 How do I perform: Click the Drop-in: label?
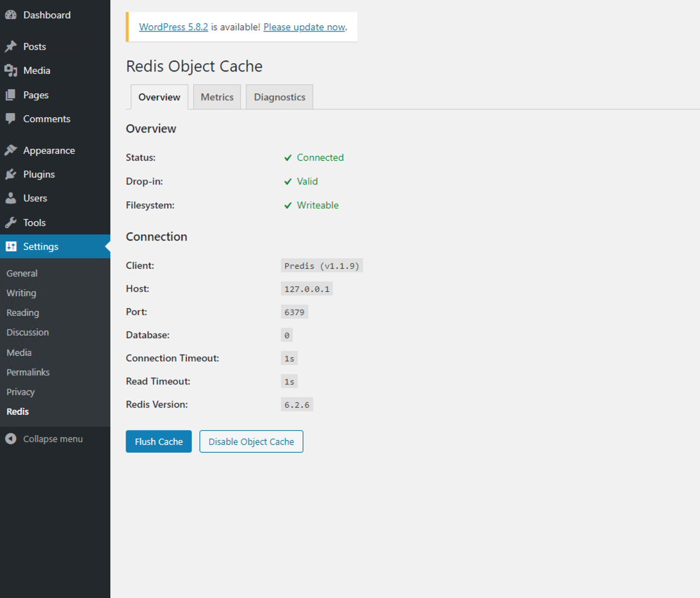point(144,182)
